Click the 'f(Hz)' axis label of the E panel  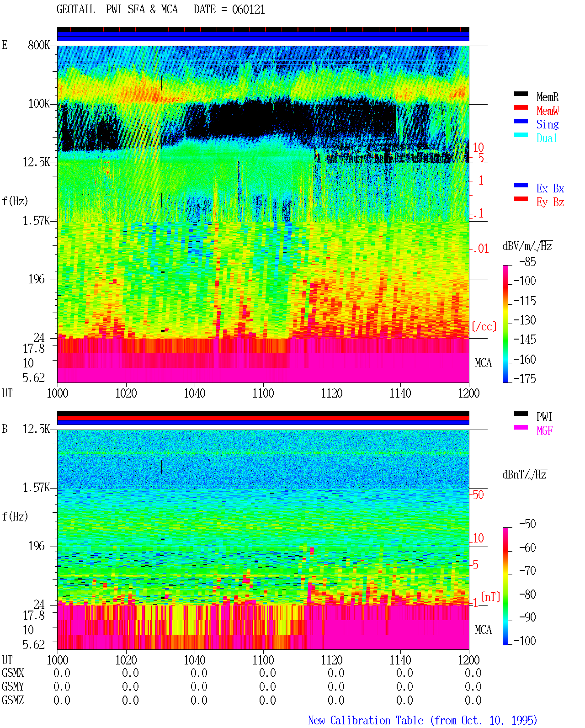[x=15, y=201]
